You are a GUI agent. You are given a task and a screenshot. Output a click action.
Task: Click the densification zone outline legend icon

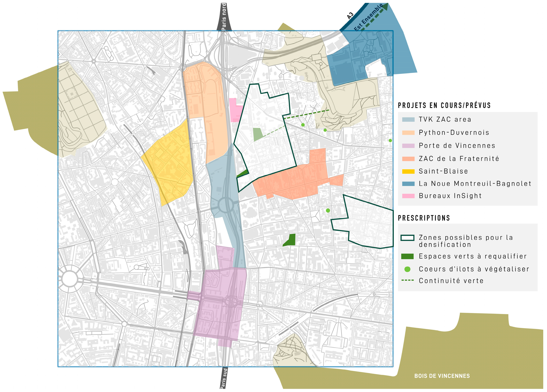(x=407, y=238)
